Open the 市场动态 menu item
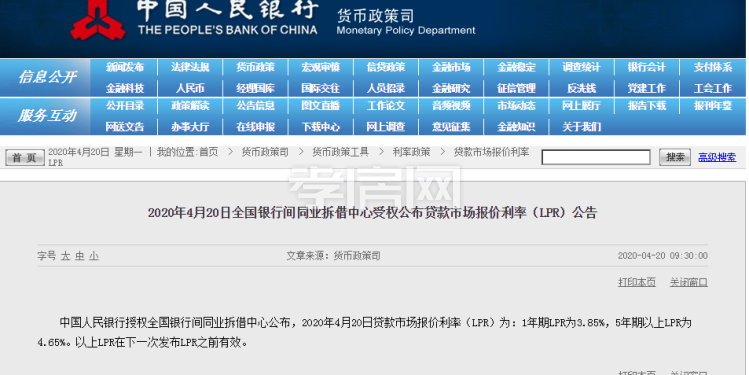 516,106
